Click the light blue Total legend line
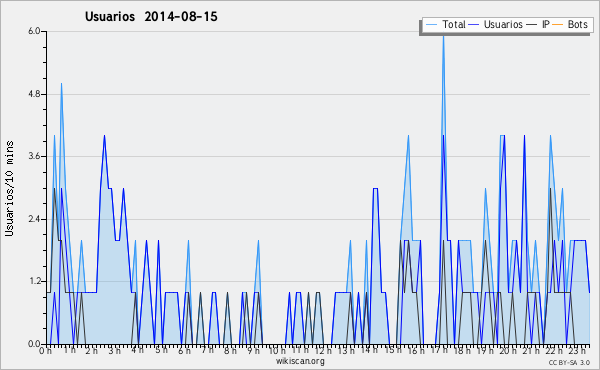Screen dimensions: 600x370 pos(431,25)
